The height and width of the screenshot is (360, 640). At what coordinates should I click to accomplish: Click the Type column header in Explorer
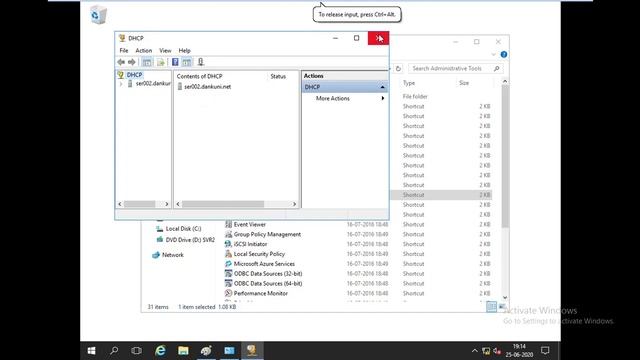[409, 83]
